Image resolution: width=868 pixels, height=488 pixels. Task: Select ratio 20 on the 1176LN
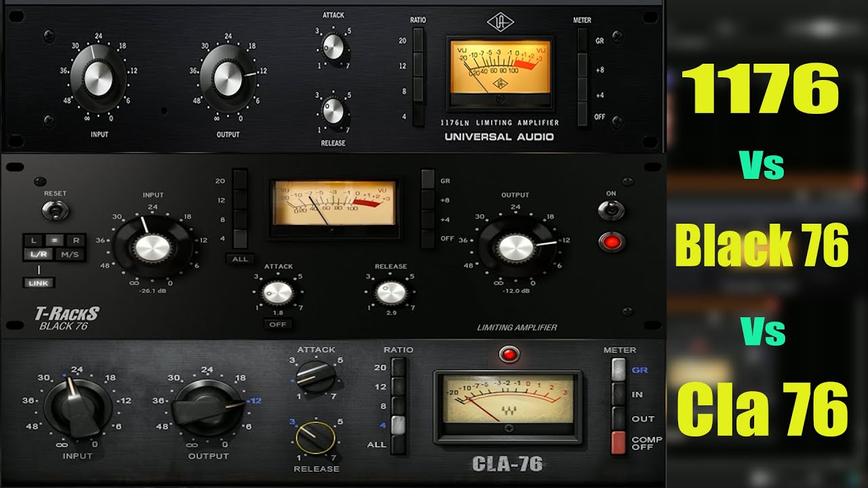click(x=418, y=41)
